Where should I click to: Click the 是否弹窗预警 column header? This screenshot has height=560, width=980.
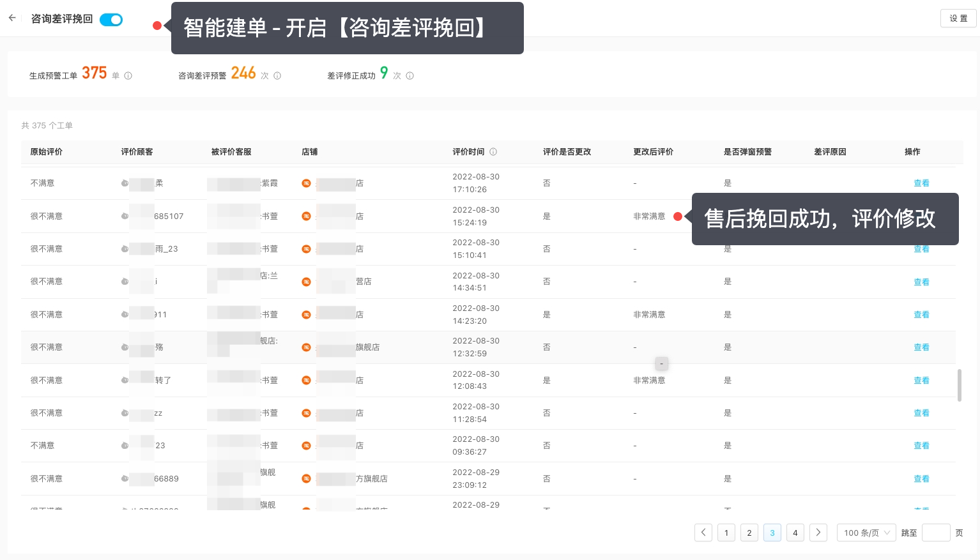tap(748, 152)
